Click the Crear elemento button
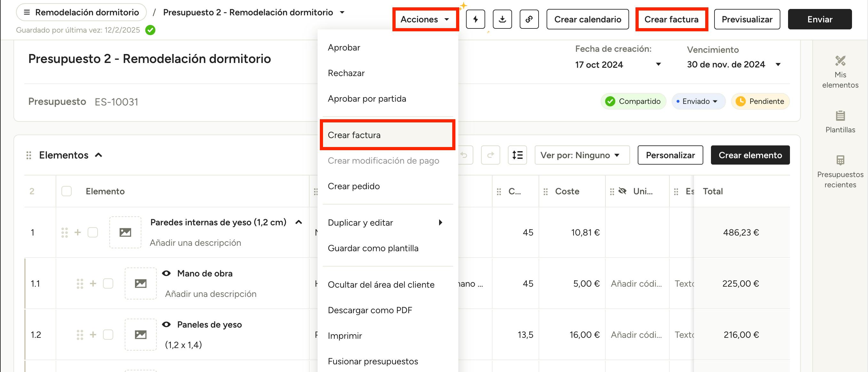Image resolution: width=868 pixels, height=372 pixels. (750, 155)
